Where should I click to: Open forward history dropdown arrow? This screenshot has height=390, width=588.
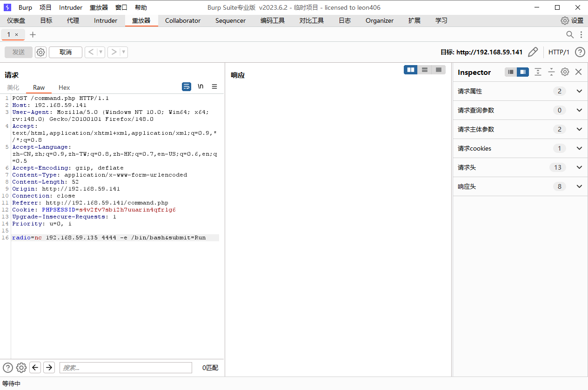click(124, 52)
